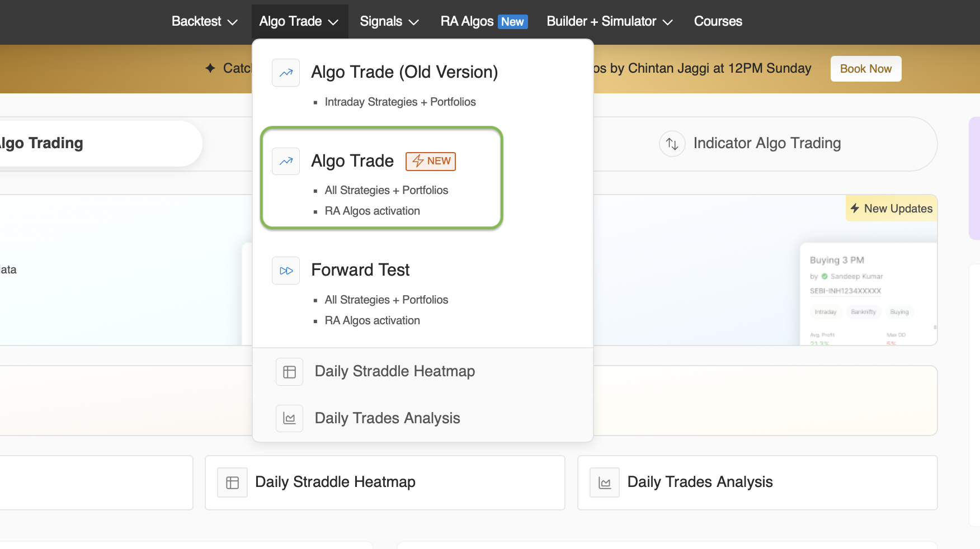The image size is (980, 549).
Task: Open the Signals dropdown menu
Action: pyautogui.click(x=389, y=22)
